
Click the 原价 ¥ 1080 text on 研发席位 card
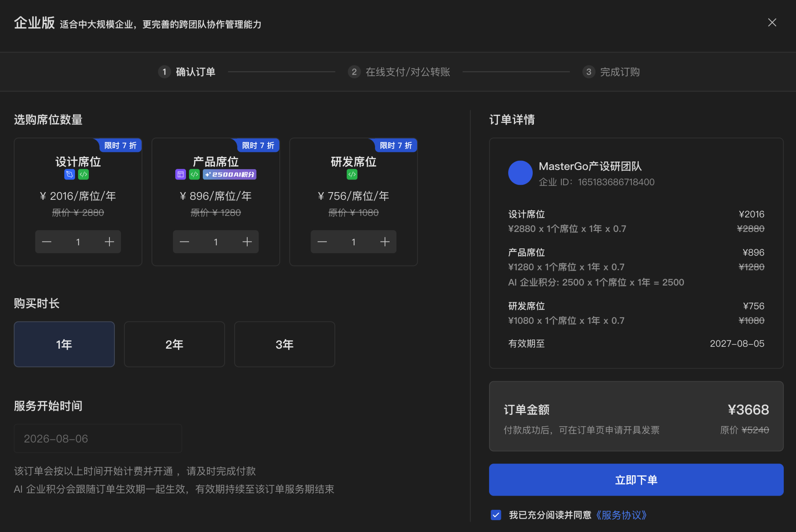click(353, 213)
